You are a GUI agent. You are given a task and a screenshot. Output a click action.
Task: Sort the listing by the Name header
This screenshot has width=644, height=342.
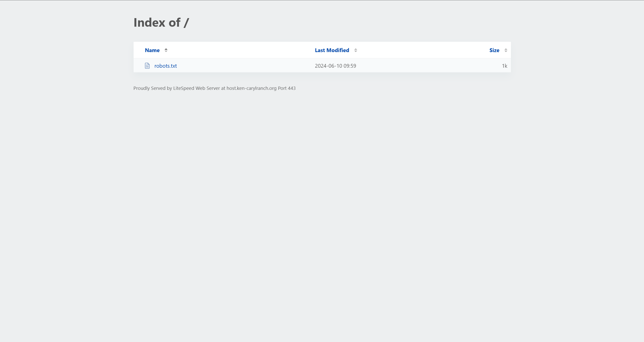coord(152,50)
